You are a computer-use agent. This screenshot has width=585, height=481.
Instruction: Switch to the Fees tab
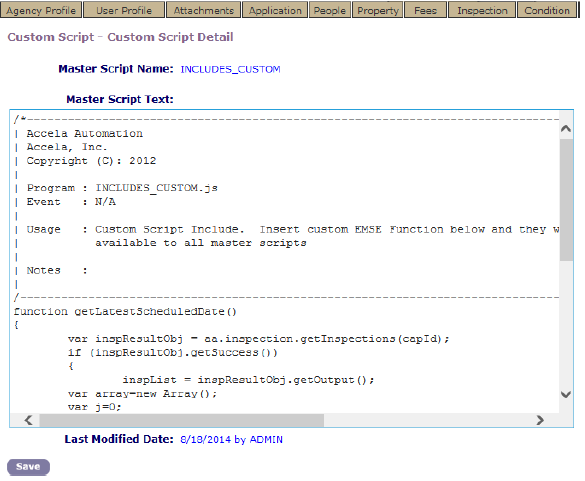tap(425, 10)
